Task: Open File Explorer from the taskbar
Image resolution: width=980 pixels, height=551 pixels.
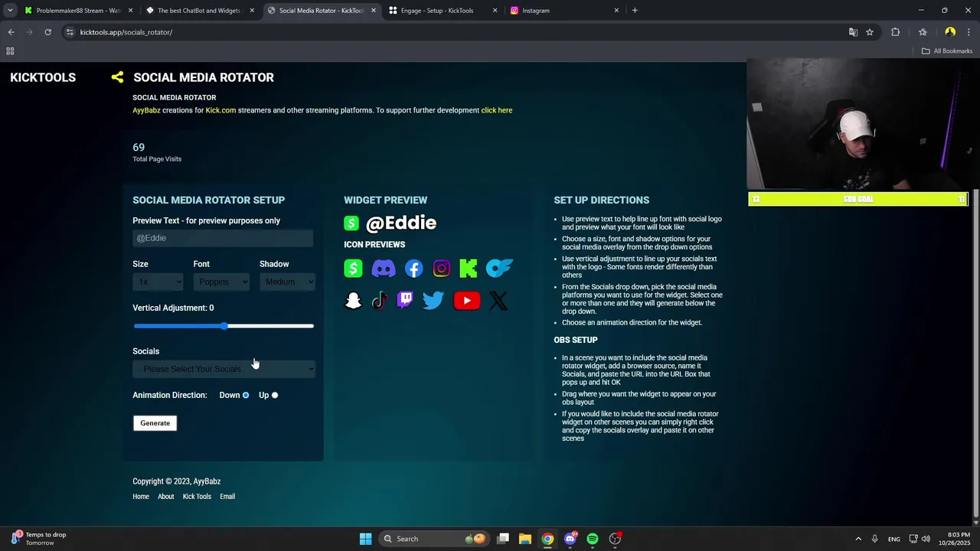Action: point(525,539)
